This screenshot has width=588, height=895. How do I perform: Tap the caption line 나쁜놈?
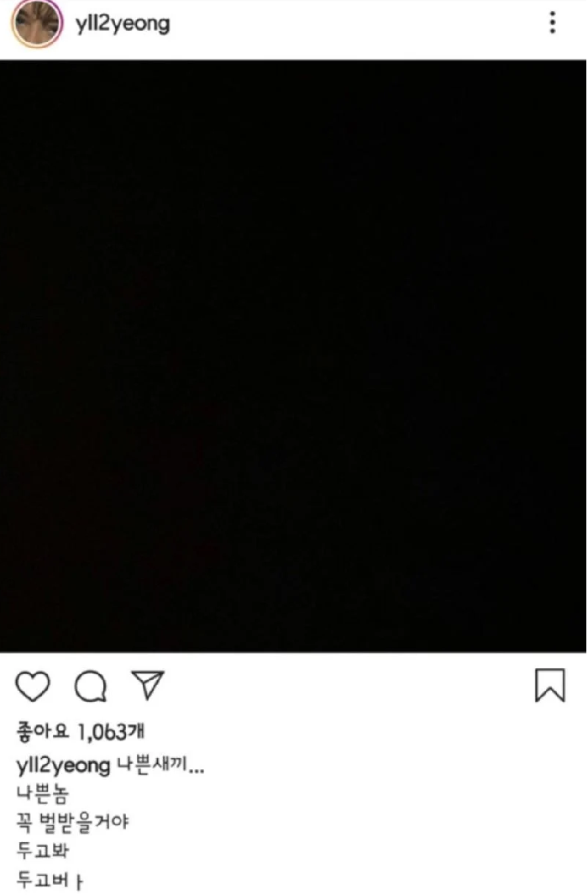coord(43,793)
